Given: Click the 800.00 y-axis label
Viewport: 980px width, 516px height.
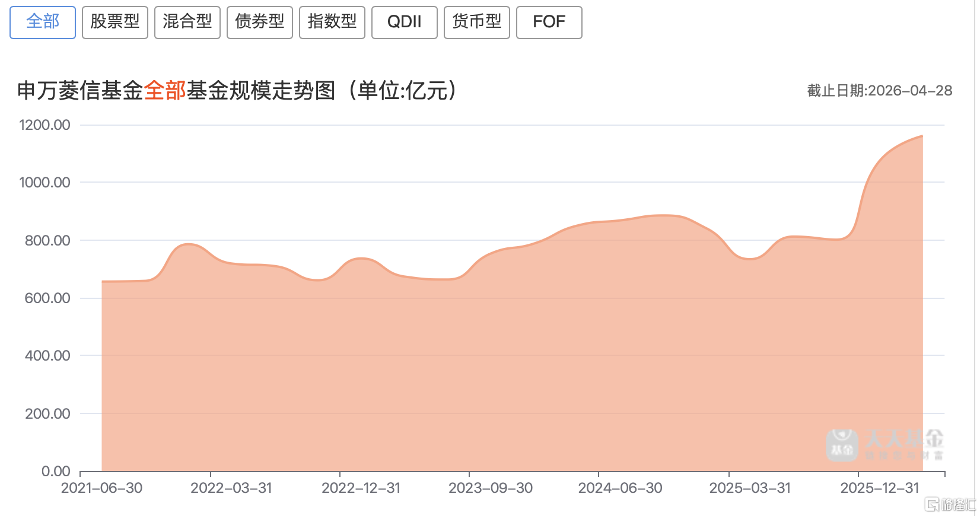Looking at the screenshot, I should coord(47,241).
